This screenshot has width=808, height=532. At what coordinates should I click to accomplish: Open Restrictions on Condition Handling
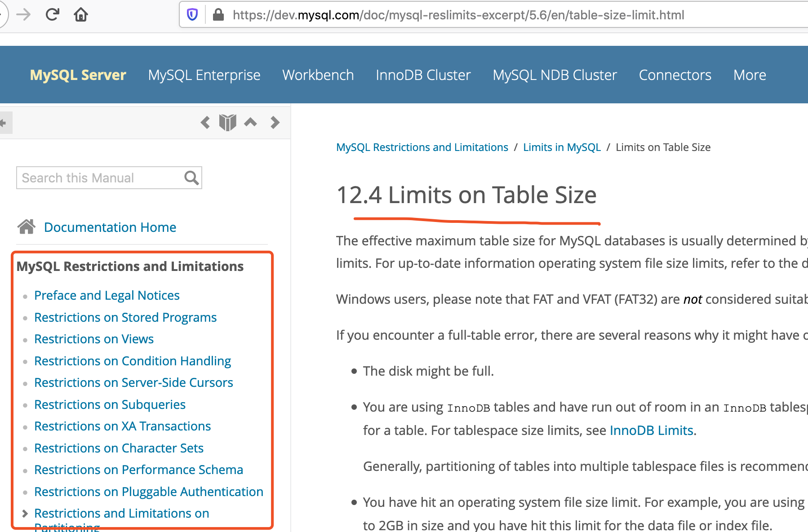coord(133,361)
